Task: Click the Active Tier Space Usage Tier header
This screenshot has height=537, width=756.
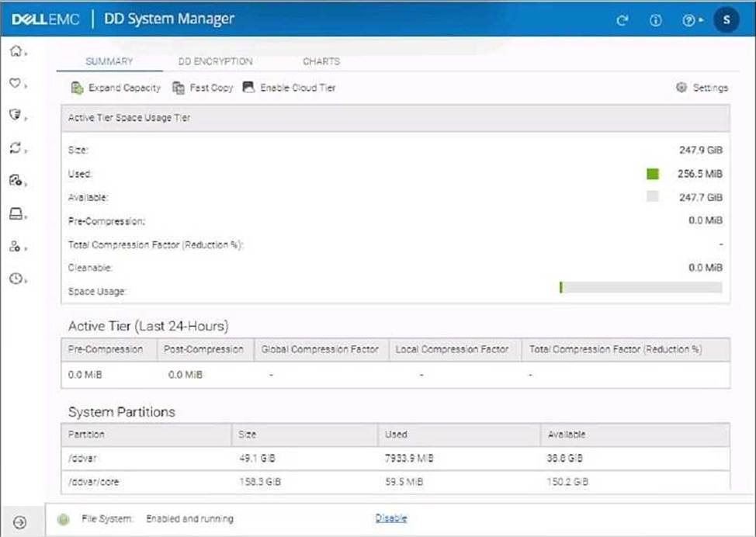Action: [x=395, y=118]
